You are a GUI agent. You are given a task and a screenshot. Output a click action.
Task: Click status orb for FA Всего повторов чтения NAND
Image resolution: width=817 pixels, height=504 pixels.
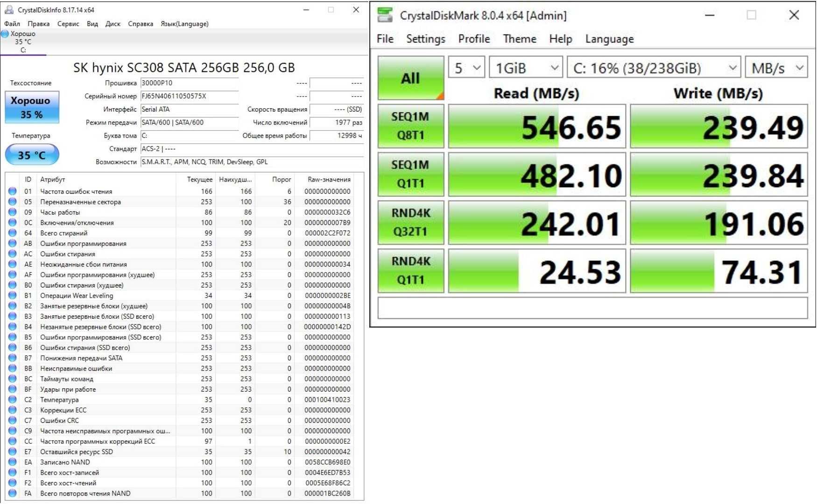pos(13,493)
